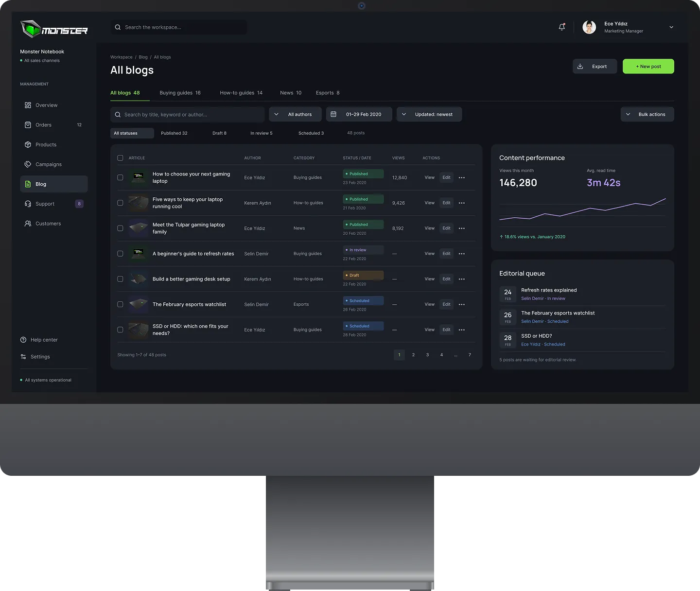Screen dimensions: 700x591
Task: Open the Updated: newest sort dropdown
Action: tap(429, 114)
